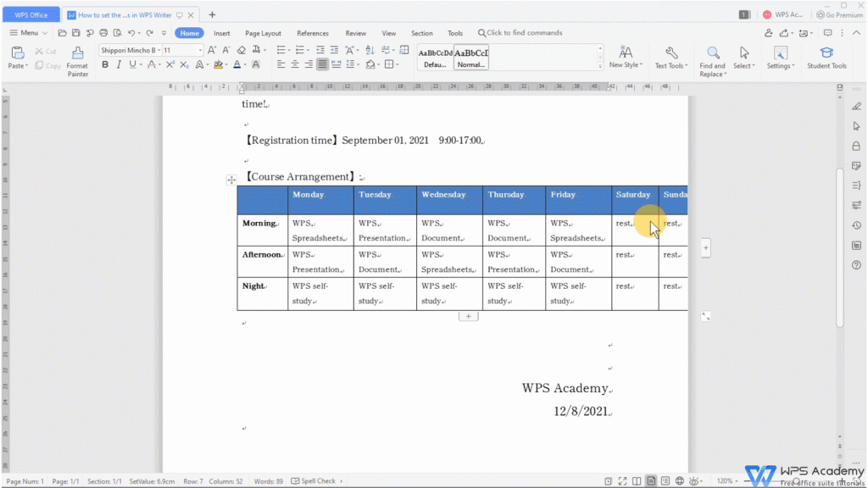Apply subscript formatting
The height and width of the screenshot is (488, 868).
pyautogui.click(x=184, y=64)
